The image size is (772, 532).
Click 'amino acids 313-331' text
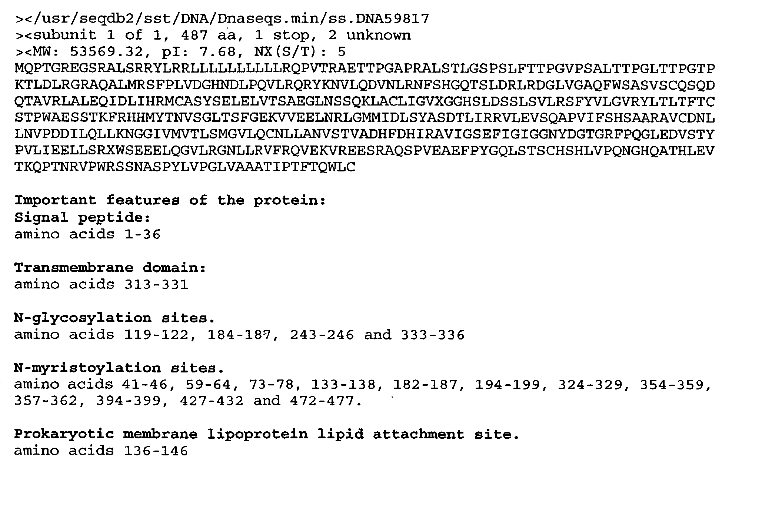(101, 284)
